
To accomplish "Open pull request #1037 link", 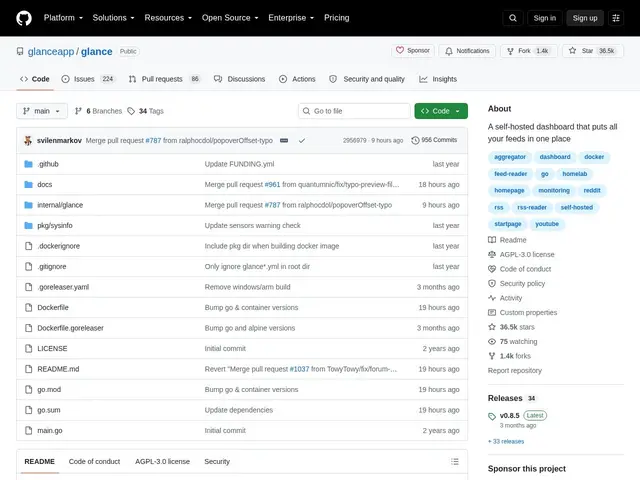I will point(299,369).
